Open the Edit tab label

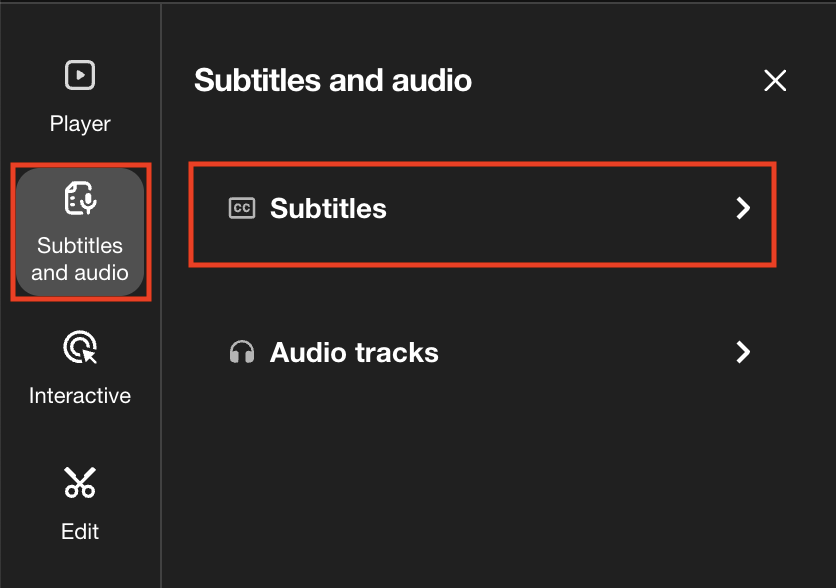[80, 532]
